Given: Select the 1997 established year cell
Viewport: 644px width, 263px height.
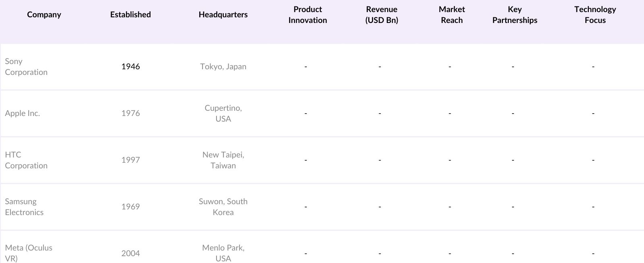Looking at the screenshot, I should (130, 160).
